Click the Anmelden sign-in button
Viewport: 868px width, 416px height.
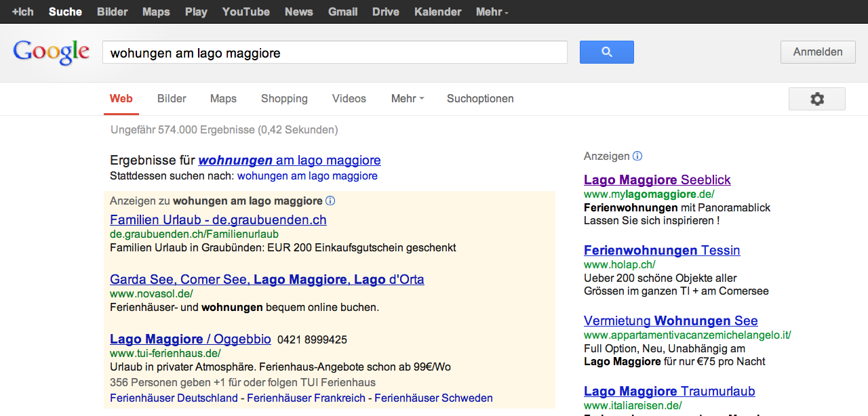(818, 52)
